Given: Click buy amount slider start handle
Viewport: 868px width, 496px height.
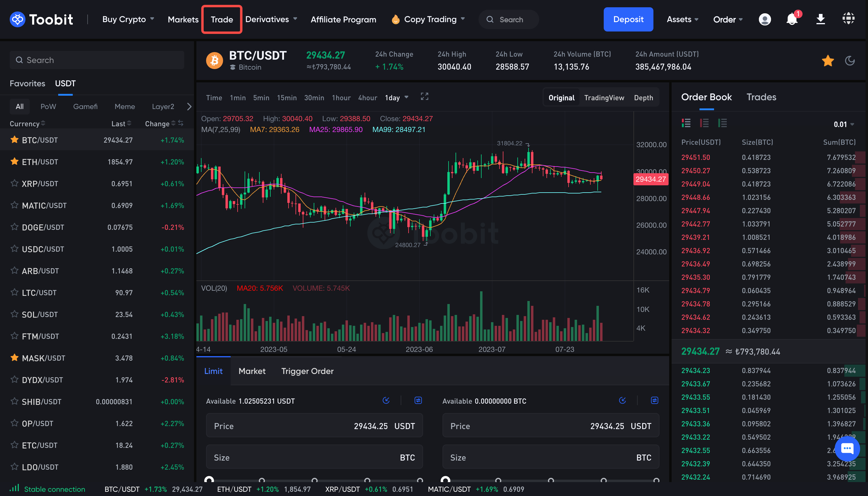Looking at the screenshot, I should pos(209,480).
